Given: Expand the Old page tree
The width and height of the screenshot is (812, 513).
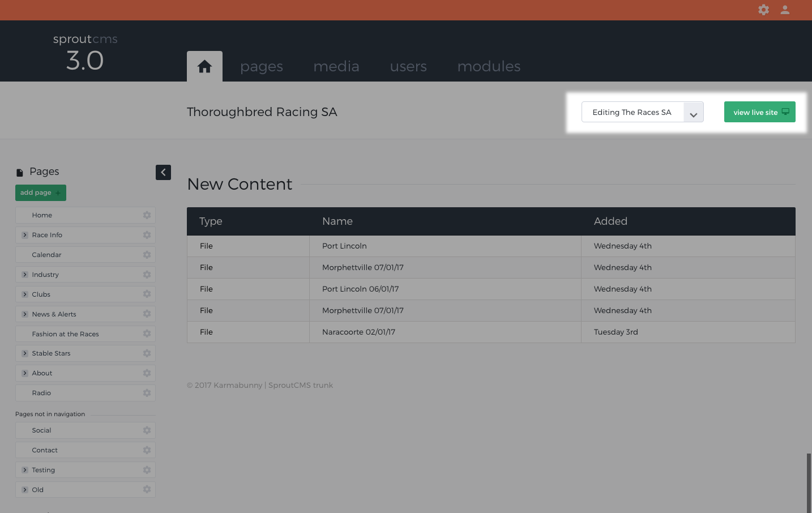Looking at the screenshot, I should pyautogui.click(x=25, y=490).
